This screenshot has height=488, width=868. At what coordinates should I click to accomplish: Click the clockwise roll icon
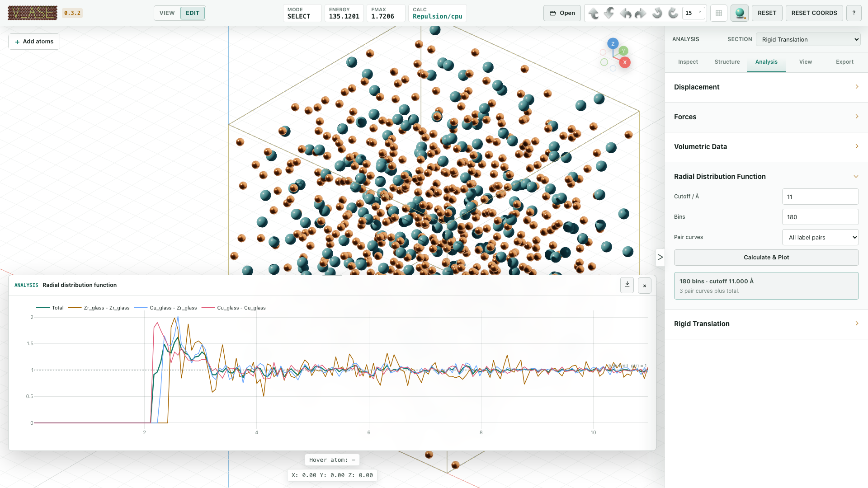coord(673,13)
